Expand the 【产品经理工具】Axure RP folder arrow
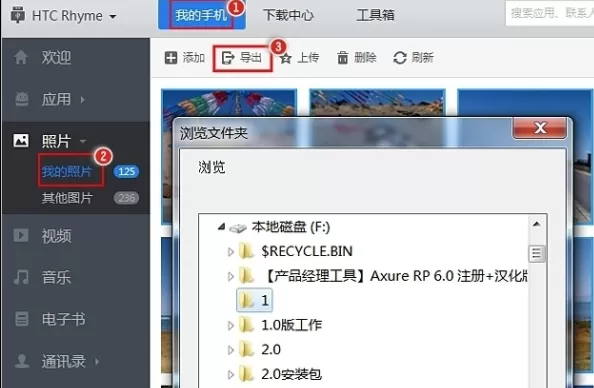 pyautogui.click(x=230, y=277)
